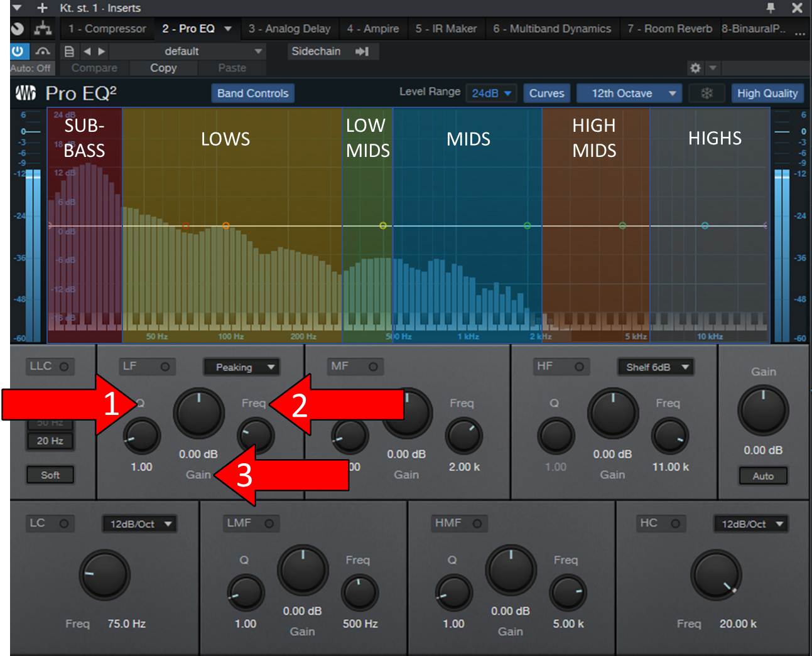Enable the HMF band

[x=477, y=524]
